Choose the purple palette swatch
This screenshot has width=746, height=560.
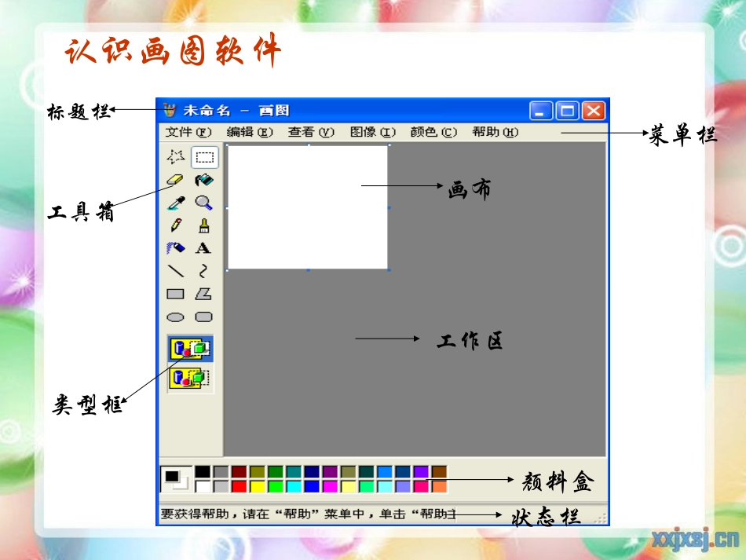330,471
